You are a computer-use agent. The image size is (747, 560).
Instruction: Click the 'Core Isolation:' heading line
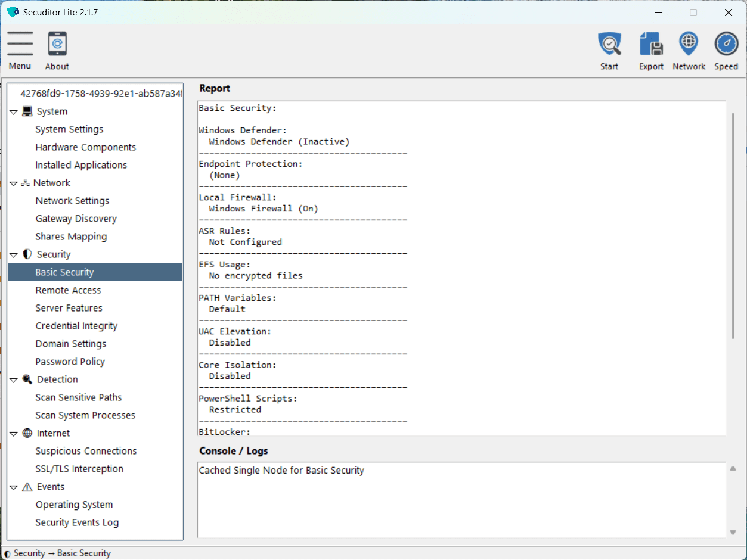pos(237,365)
